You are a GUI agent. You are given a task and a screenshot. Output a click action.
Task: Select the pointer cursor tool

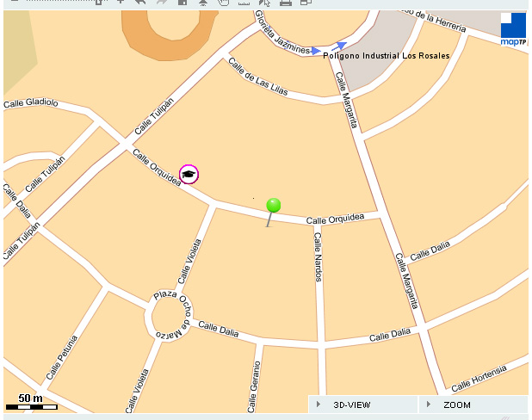[265, 3]
